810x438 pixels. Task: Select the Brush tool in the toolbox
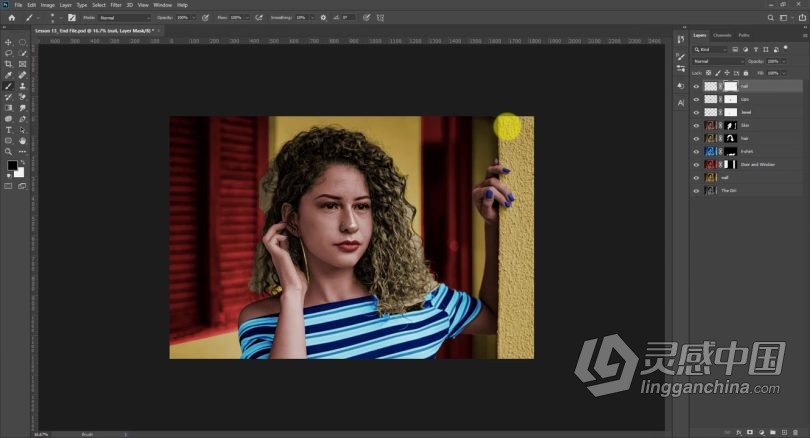click(x=8, y=86)
